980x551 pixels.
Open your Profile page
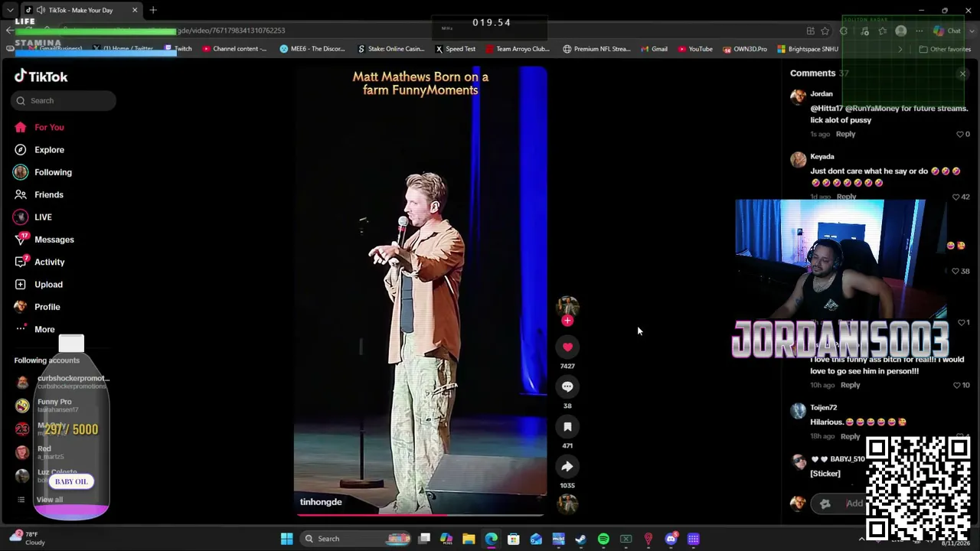(38, 307)
